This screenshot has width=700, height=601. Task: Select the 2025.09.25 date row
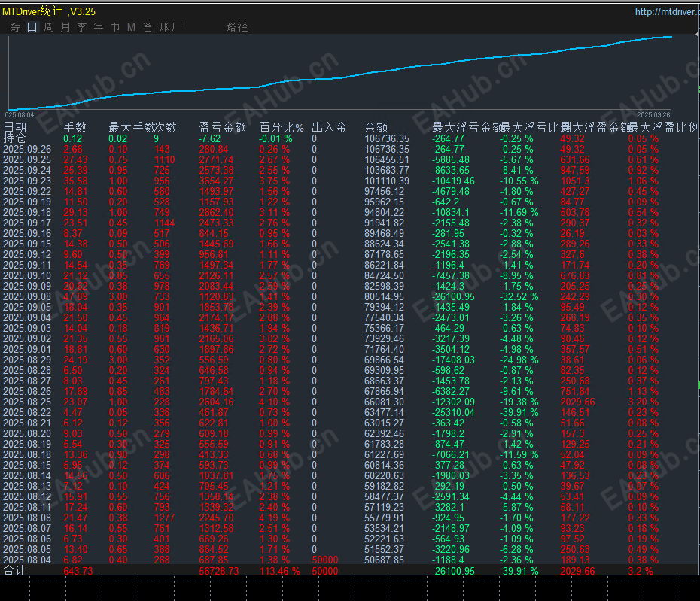click(27, 159)
